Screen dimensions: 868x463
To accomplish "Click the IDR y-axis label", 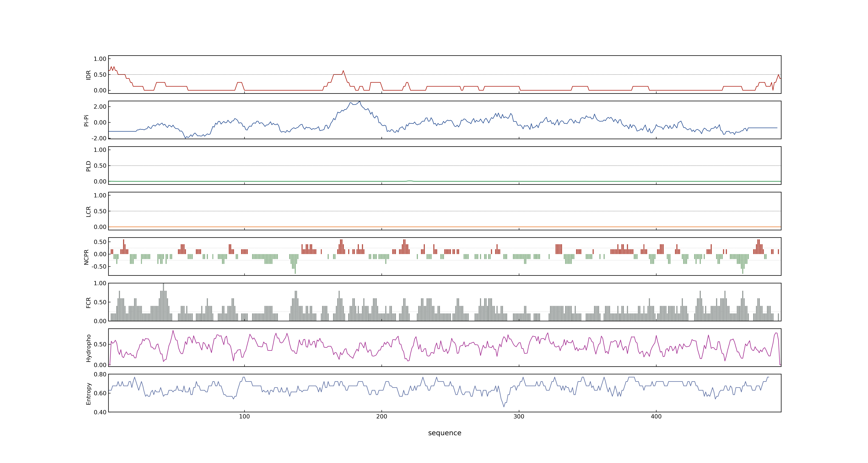I will point(88,75).
